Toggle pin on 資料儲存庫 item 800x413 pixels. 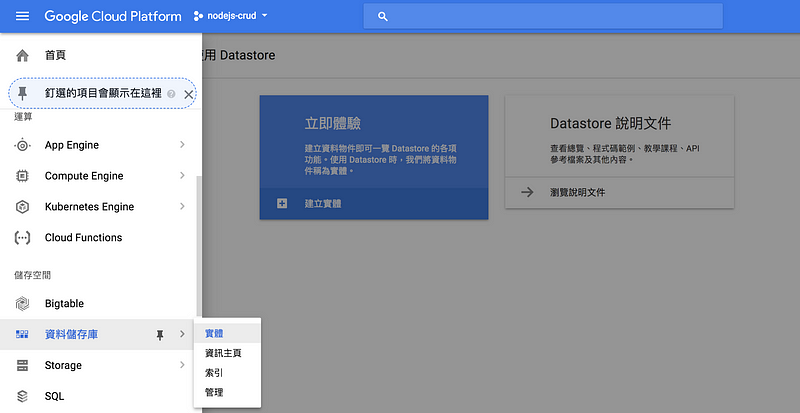160,335
